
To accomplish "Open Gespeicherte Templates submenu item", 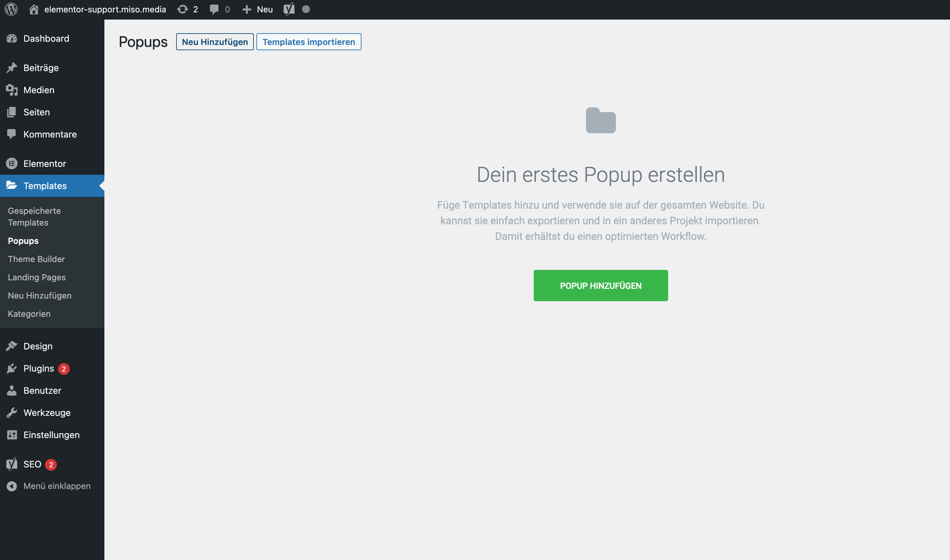I will coord(34,217).
